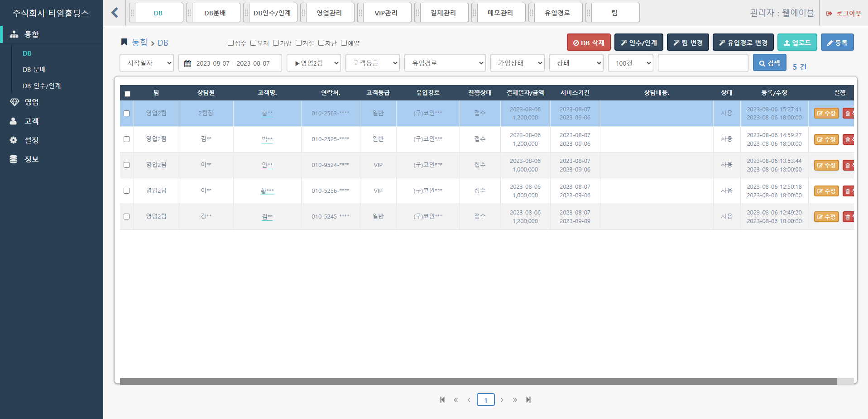The width and height of the screenshot is (868, 419).
Task: Collapse the sidebar using the left chevron
Action: pyautogui.click(x=114, y=13)
